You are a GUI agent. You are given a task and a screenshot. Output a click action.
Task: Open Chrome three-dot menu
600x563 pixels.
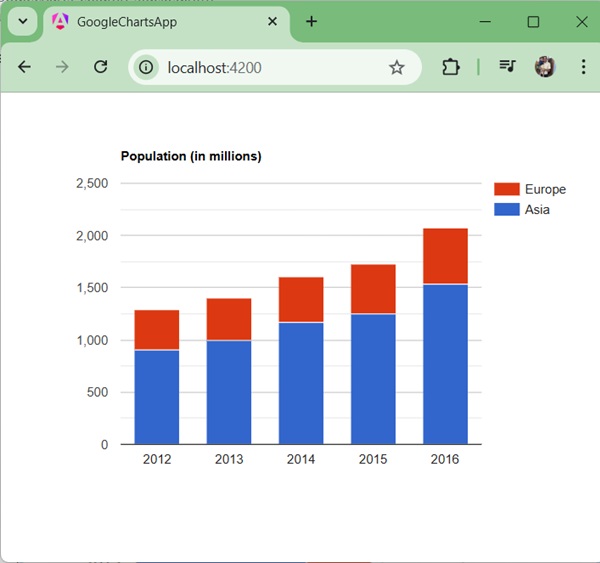(x=583, y=67)
